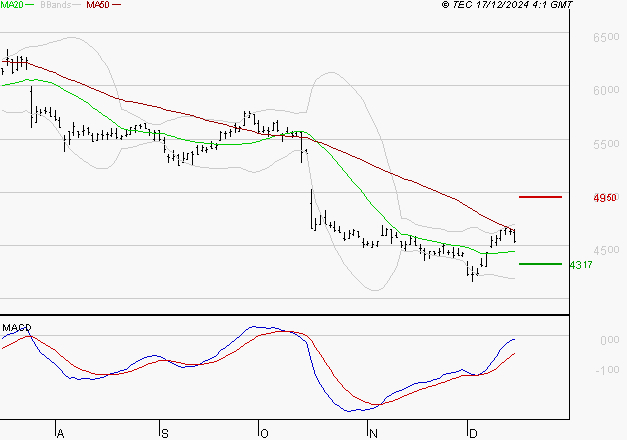Click the S month axis label

click(x=165, y=433)
